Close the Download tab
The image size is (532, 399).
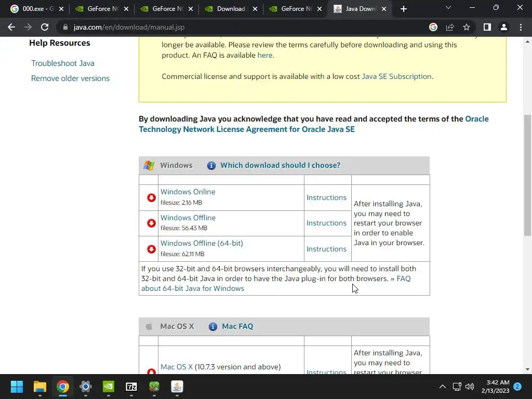click(255, 9)
